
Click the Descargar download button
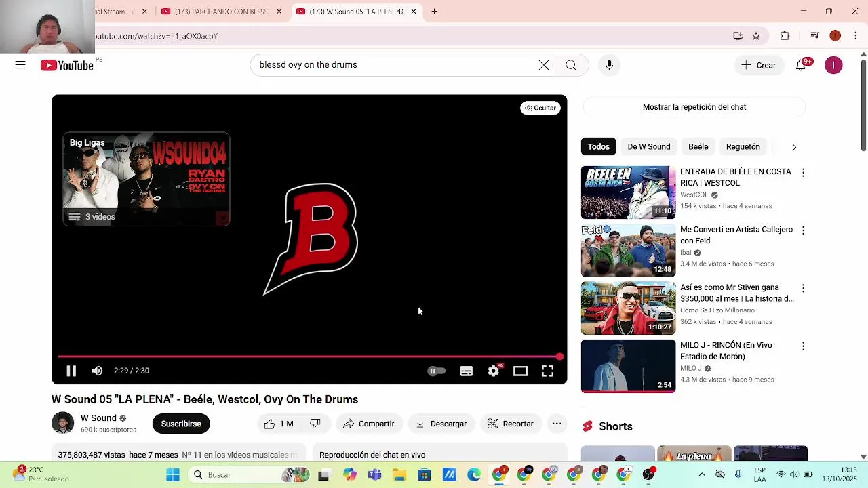coord(441,424)
